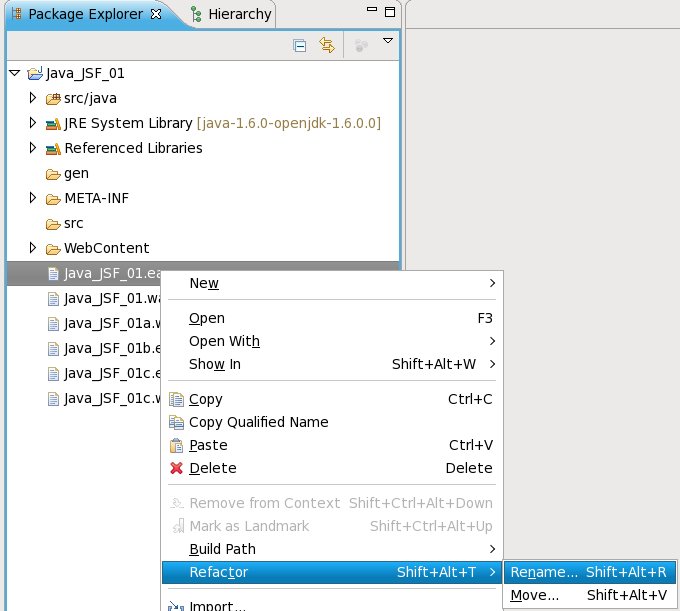The image size is (680, 611).
Task: Open the Package Explorer view menu arrow
Action: pos(388,42)
